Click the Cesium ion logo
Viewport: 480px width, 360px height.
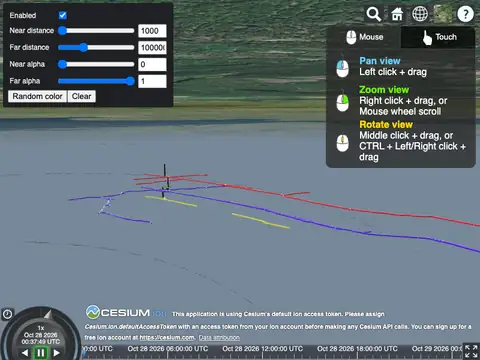click(127, 312)
